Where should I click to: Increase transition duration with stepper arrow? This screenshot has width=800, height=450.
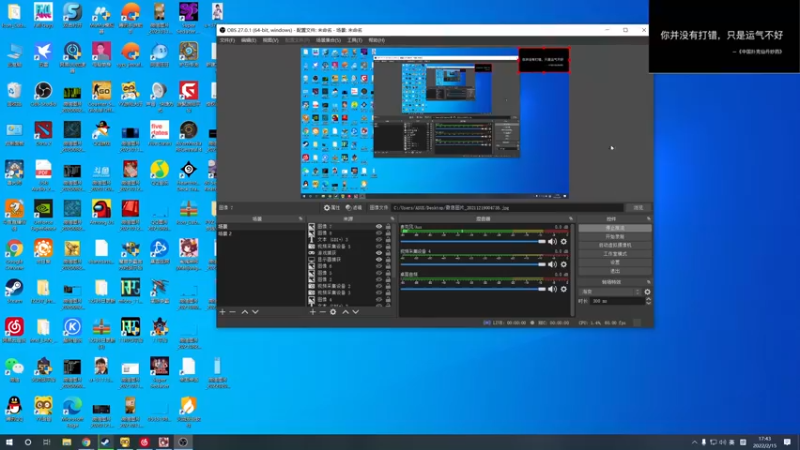648,299
